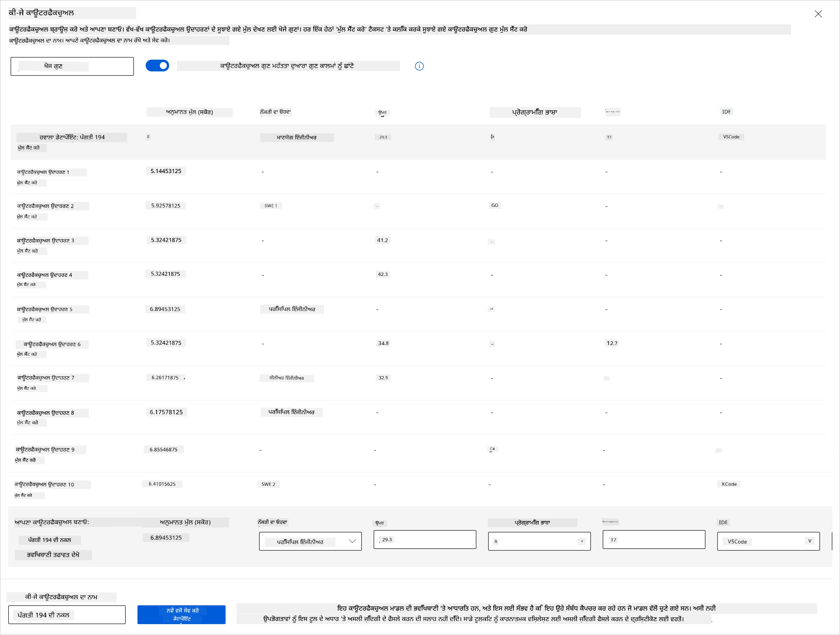Screen dimensions: 840x635
Task: Click the 12.7 value in example 6 row
Action: [612, 343]
